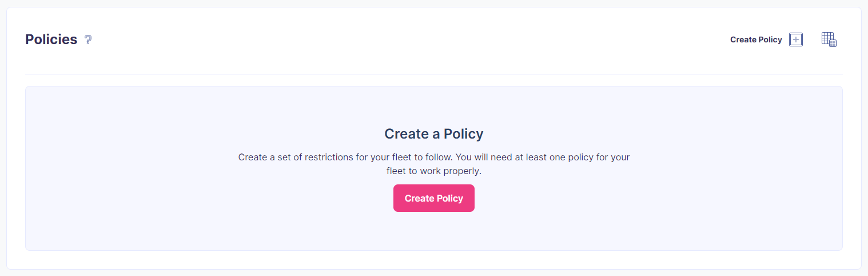Click the Create Policy text label at top right
Screen dimensions: 868x276
tap(756, 40)
